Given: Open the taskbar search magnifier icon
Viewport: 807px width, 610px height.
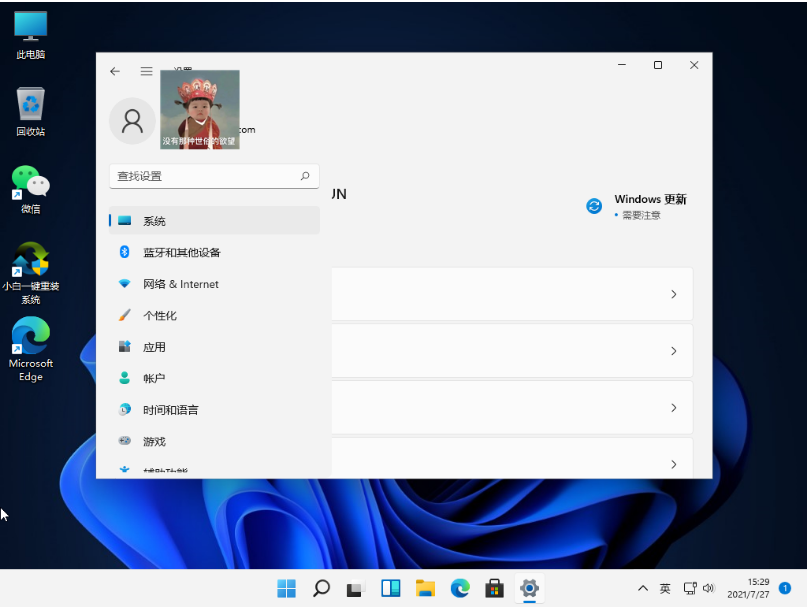Looking at the screenshot, I should click(321, 588).
